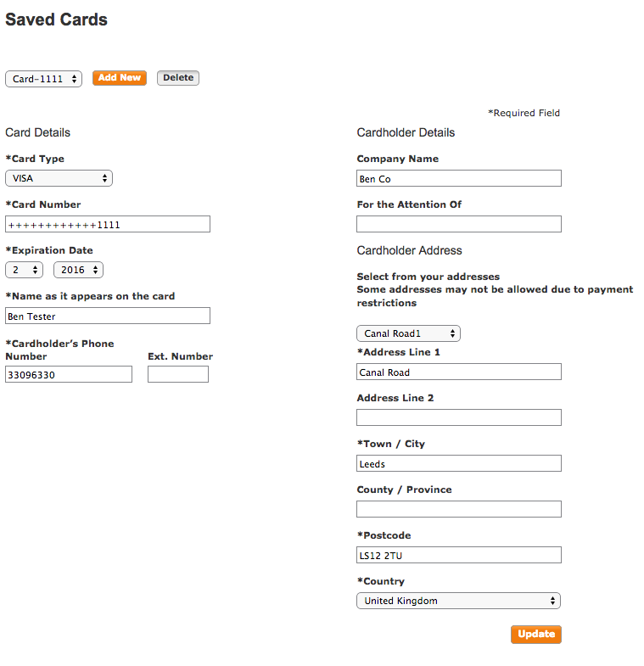The width and height of the screenshot is (644, 666).
Task: Open the expiration year 2016 dropdown
Action: (x=78, y=270)
